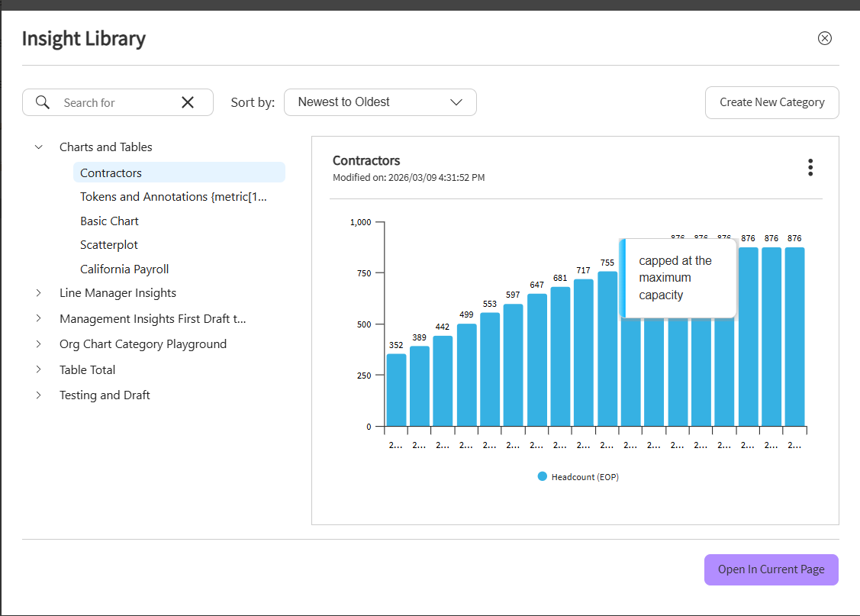Expand the Table Total category
This screenshot has width=860, height=616.
pos(39,370)
